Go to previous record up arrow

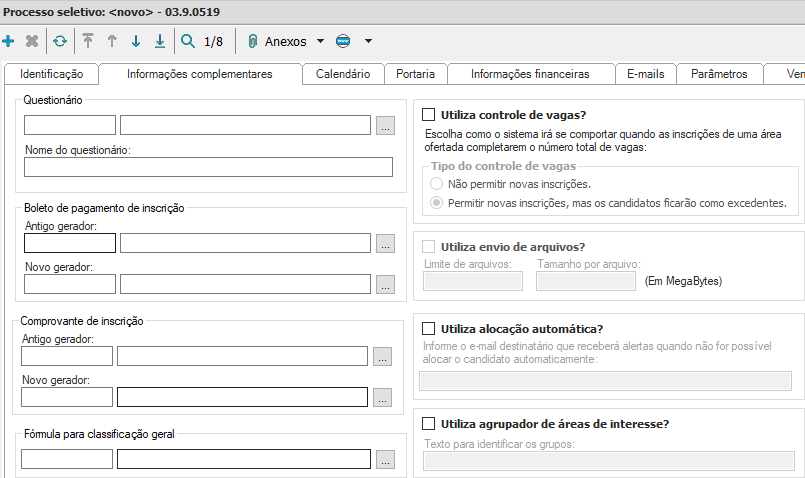click(x=112, y=41)
